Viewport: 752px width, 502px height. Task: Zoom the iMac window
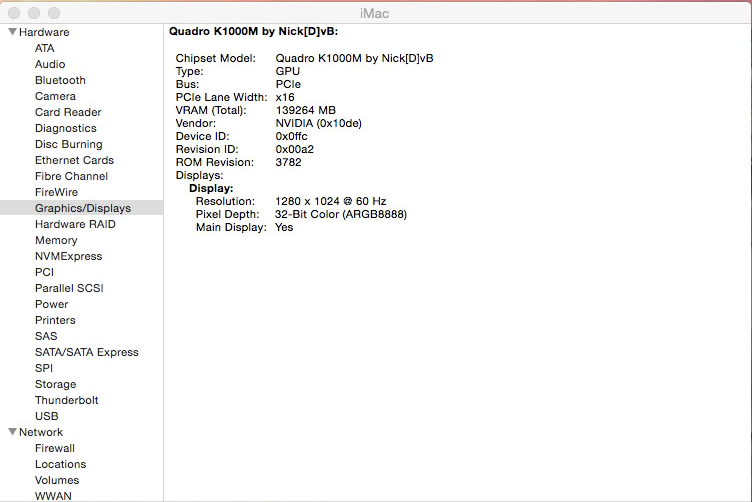coord(54,12)
